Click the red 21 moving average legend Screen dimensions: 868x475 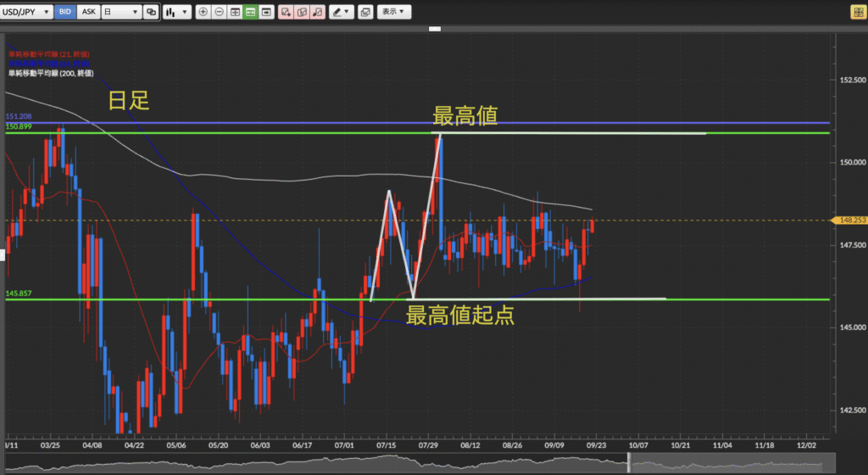[x=48, y=53]
